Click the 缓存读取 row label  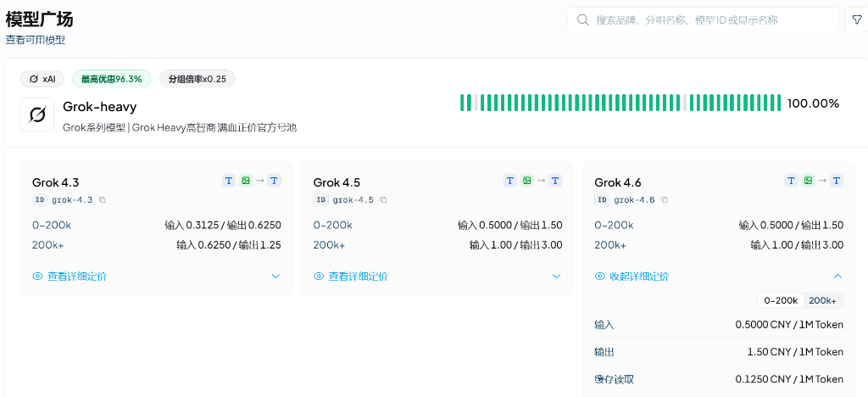pos(614,379)
